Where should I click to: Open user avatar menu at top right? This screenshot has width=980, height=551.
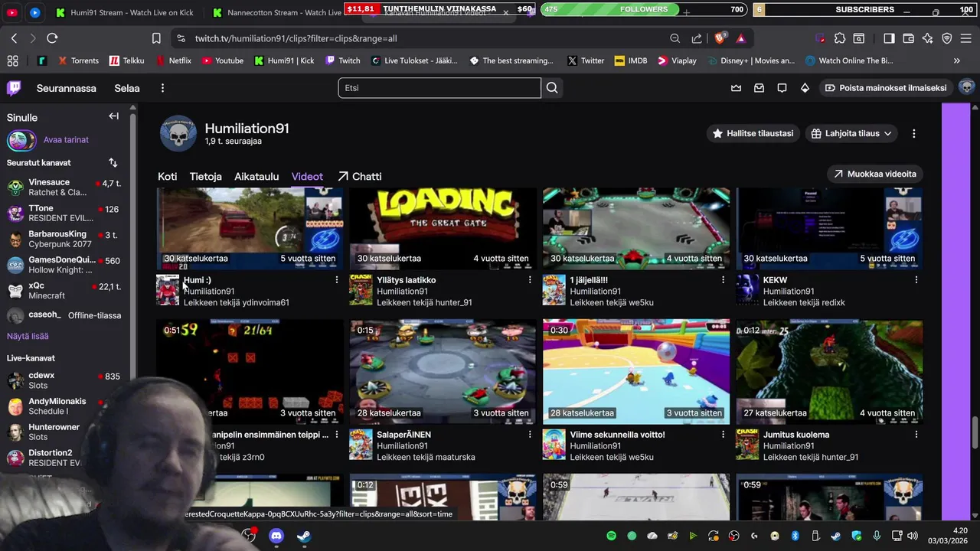pyautogui.click(x=966, y=88)
